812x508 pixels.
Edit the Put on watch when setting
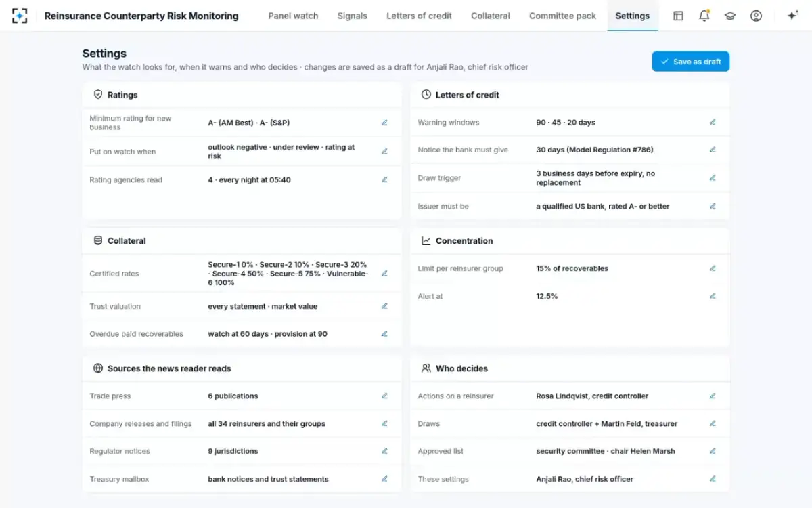[x=384, y=152]
